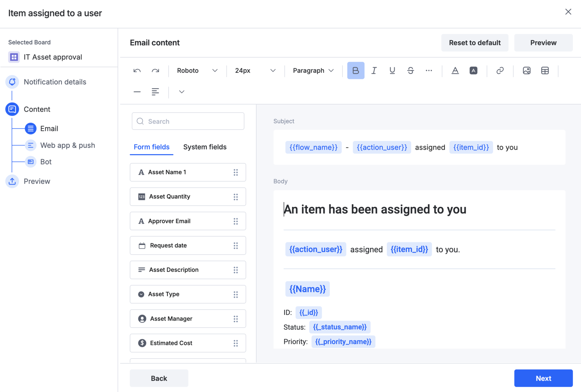Open more formatting options ellipsis
The width and height of the screenshot is (581, 392).
tap(429, 71)
